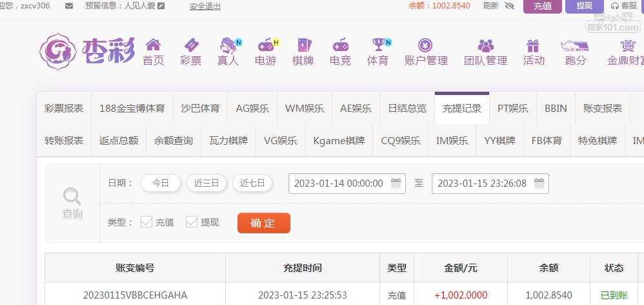The image size is (644, 305).
Task: Click the 刷新 refresh balance link
Action: [x=491, y=6]
